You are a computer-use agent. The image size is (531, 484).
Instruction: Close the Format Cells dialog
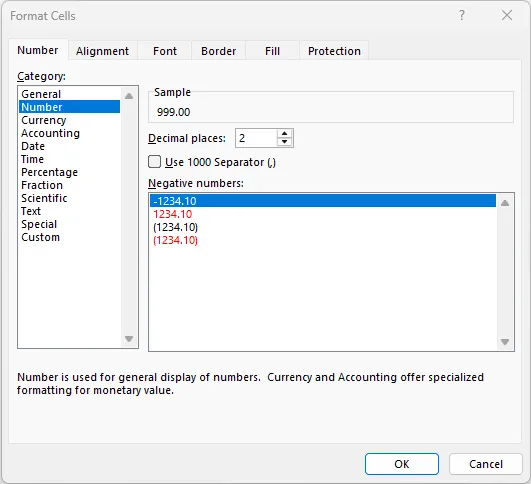(507, 15)
